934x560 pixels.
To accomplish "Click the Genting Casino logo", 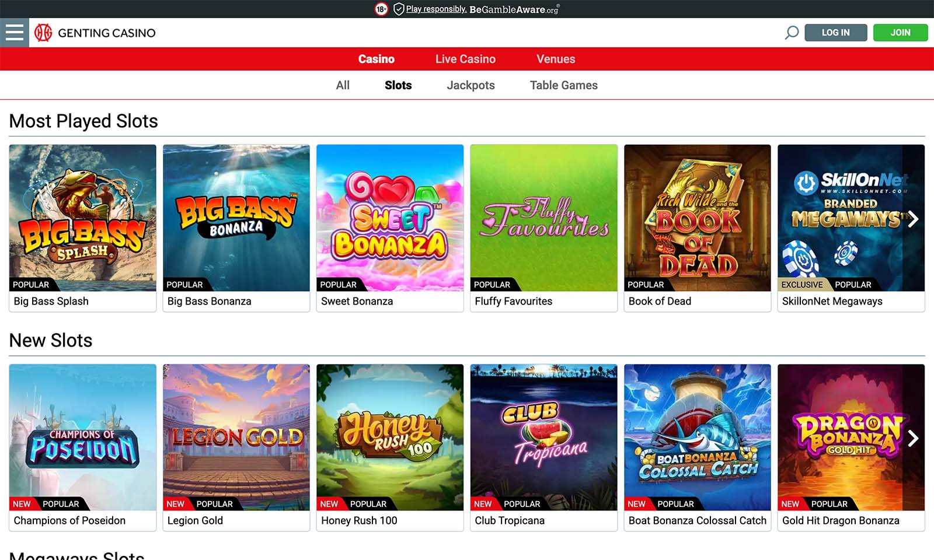I will pos(95,33).
